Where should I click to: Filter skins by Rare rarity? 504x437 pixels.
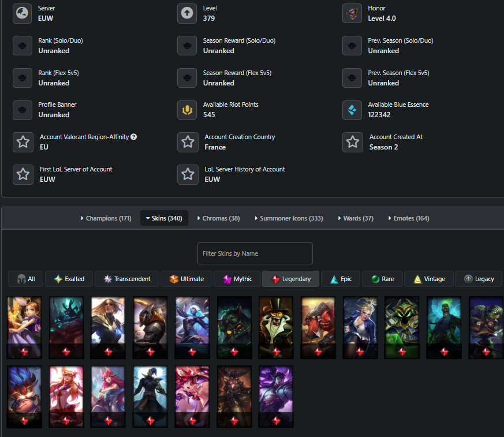(383, 279)
